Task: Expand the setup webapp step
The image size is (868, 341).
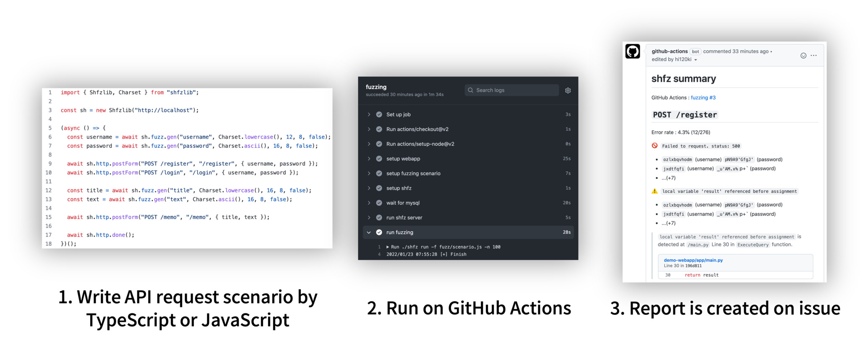Action: tap(369, 159)
